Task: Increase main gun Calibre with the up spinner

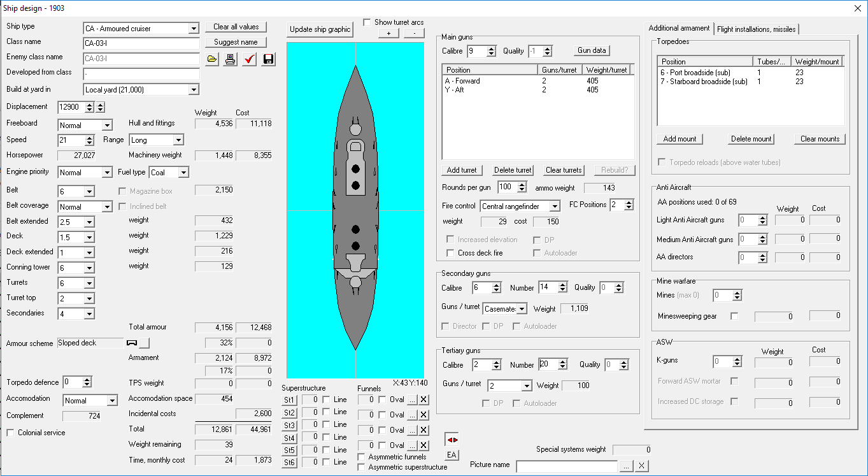Action: 491,48
